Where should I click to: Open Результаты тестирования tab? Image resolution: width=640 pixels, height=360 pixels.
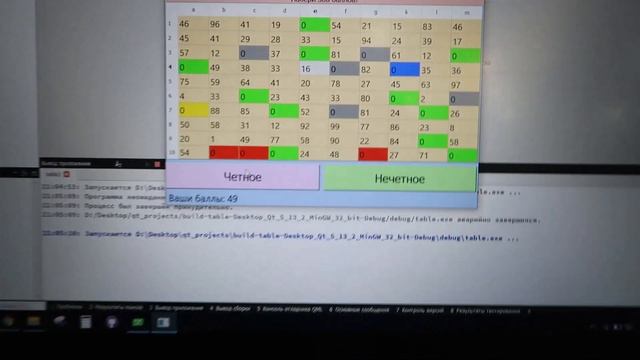[485, 311]
